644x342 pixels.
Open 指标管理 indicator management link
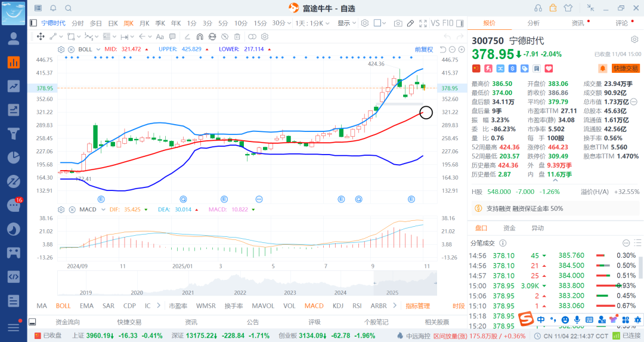(417, 306)
